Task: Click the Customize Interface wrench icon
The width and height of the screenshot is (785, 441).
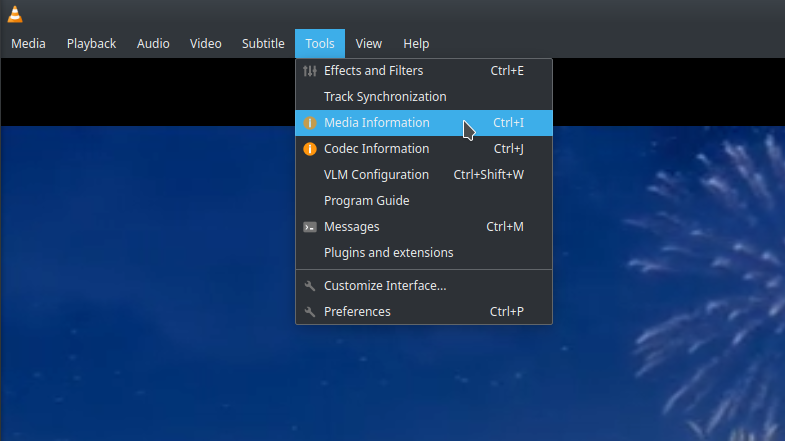Action: pos(310,286)
